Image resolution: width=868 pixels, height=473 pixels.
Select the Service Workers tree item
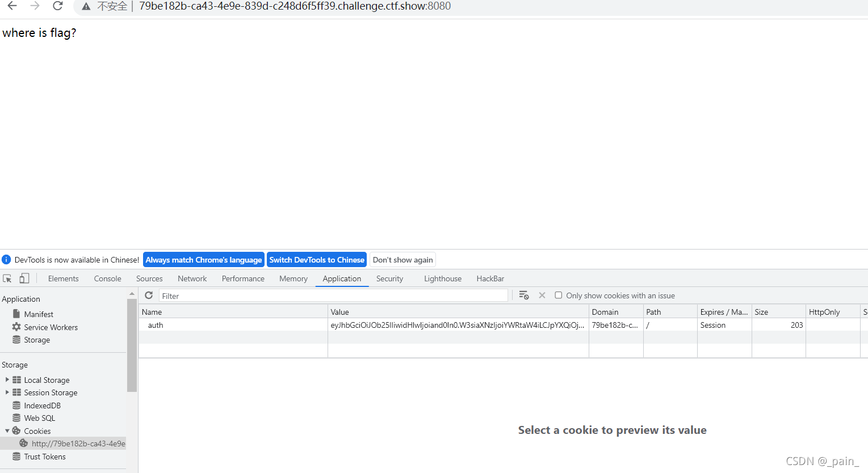pos(51,327)
